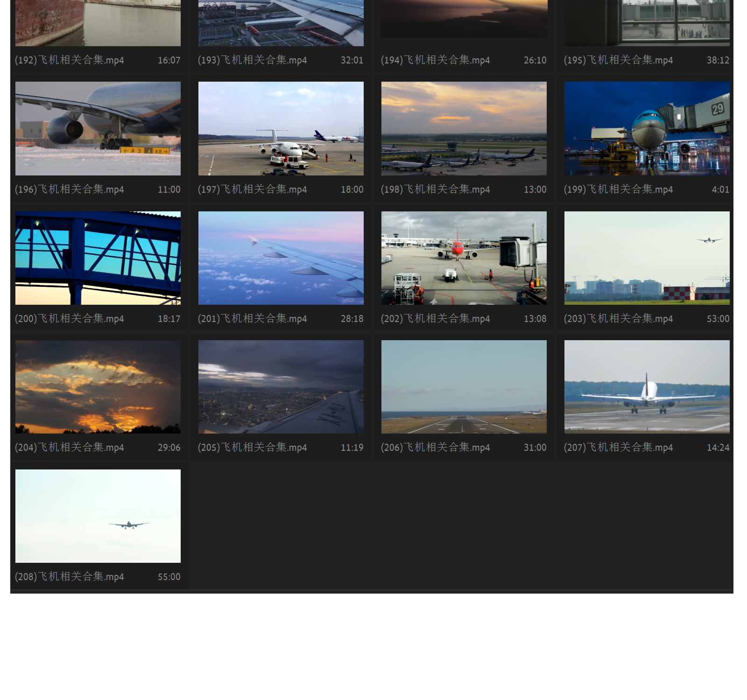Select thumbnail of clip (192) harbor ship scene
The height and width of the screenshot is (700, 747).
(x=98, y=23)
